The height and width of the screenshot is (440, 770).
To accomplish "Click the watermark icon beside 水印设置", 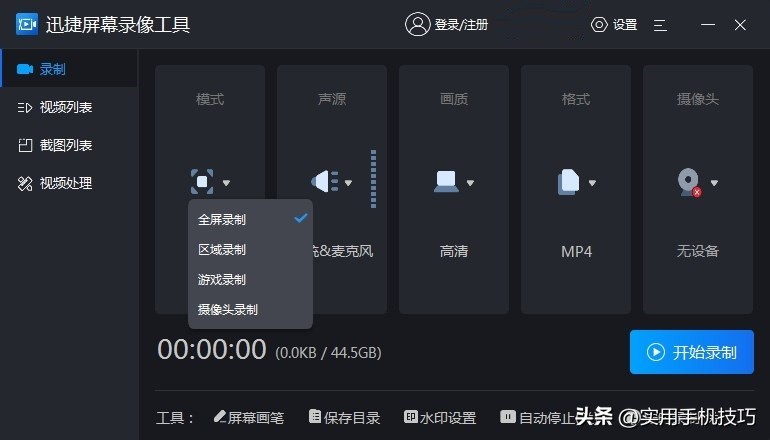I will click(x=411, y=417).
